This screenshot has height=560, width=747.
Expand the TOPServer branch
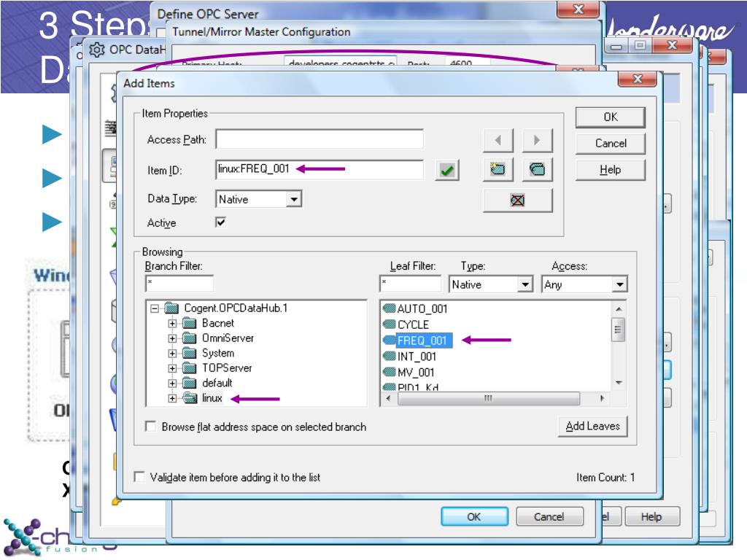coord(172,368)
